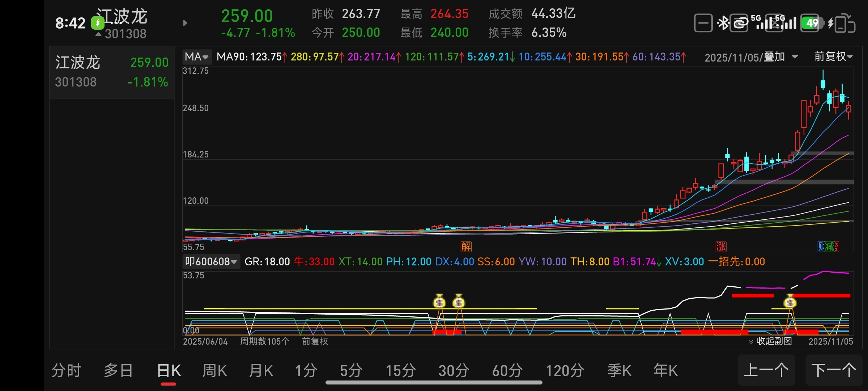Collapse sub-chart via 收起副图
Image resolution: width=868 pixels, height=391 pixels.
pos(770,341)
